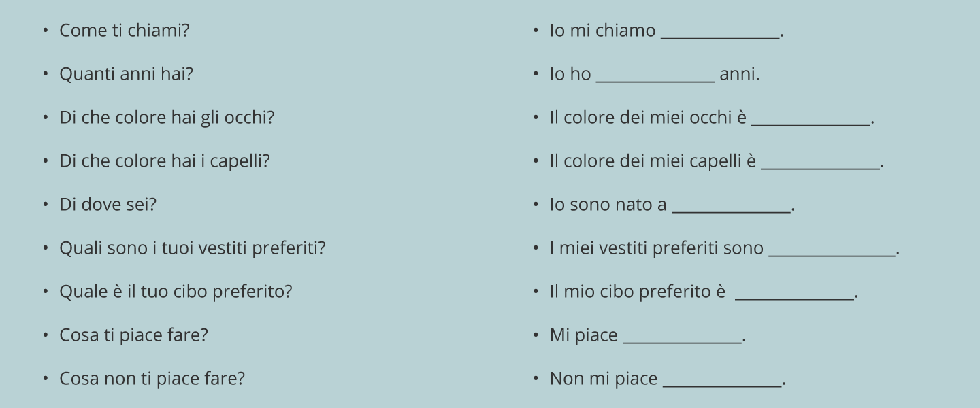Select the 'Quanti anni hai?' question
Viewport: 980px width, 408px height.
pyautogui.click(x=126, y=74)
